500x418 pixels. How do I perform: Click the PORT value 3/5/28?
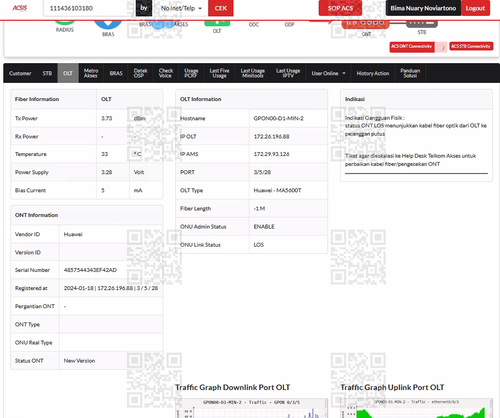click(262, 172)
